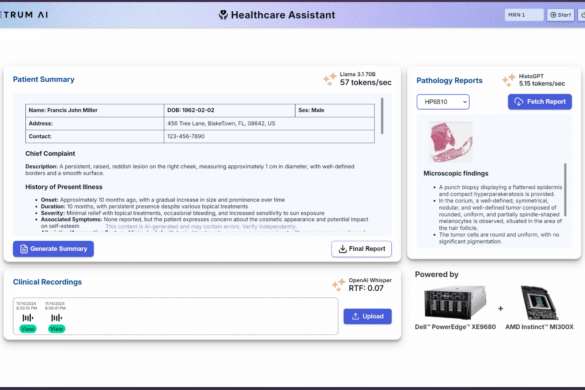Click the Patient Summary scrollbar
The height and width of the screenshot is (390, 585).
coord(382,116)
